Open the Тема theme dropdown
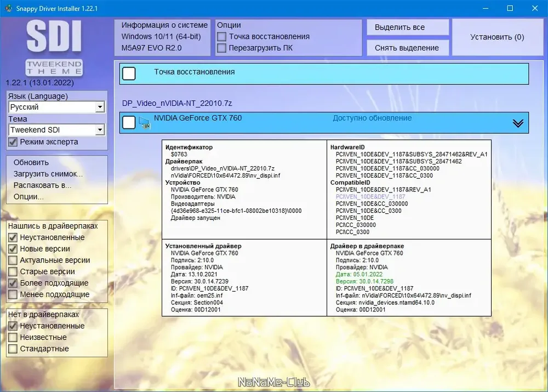The image size is (548, 392). point(56,130)
